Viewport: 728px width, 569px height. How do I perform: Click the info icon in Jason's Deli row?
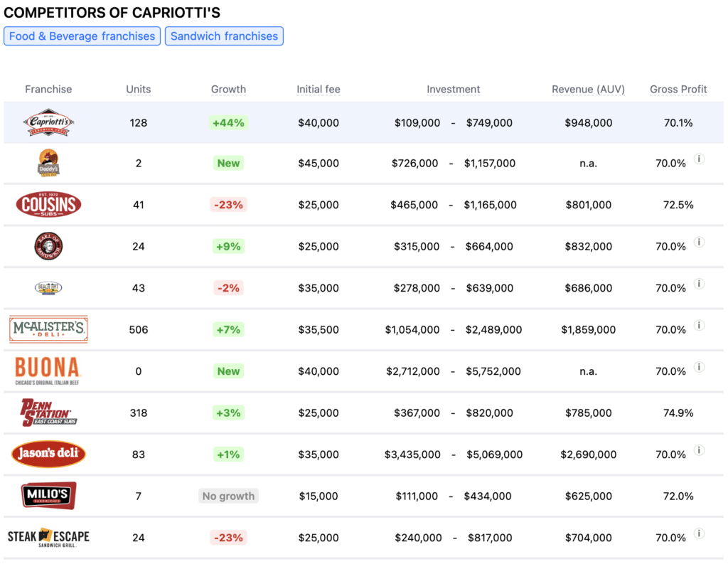click(700, 450)
